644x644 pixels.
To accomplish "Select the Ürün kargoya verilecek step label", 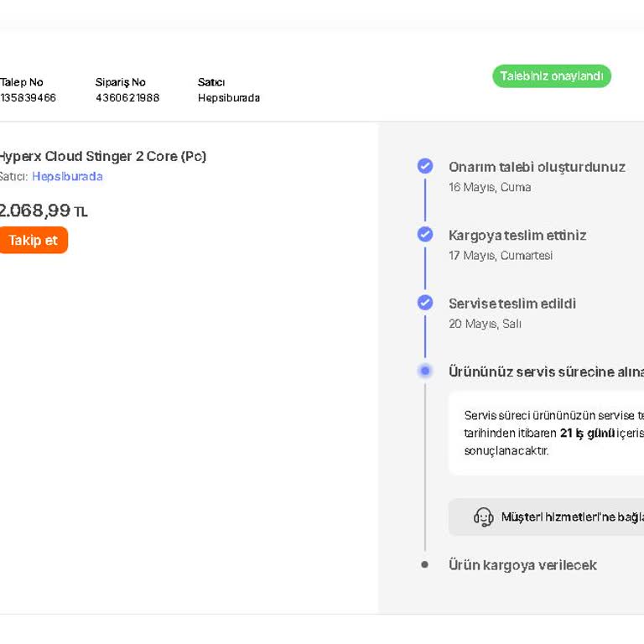I will tap(522, 565).
